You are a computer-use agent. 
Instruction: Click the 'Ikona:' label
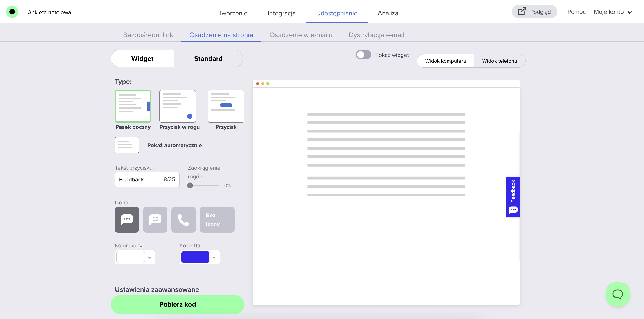[x=122, y=202]
